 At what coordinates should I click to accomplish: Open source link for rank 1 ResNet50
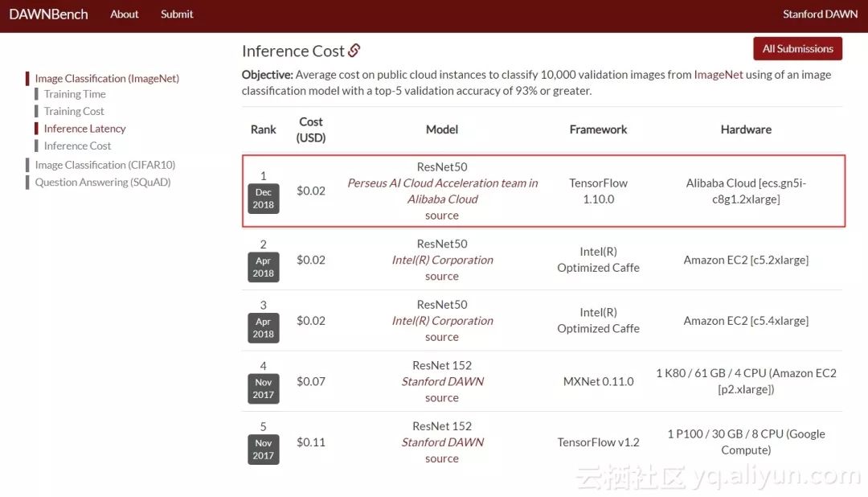pyautogui.click(x=442, y=216)
